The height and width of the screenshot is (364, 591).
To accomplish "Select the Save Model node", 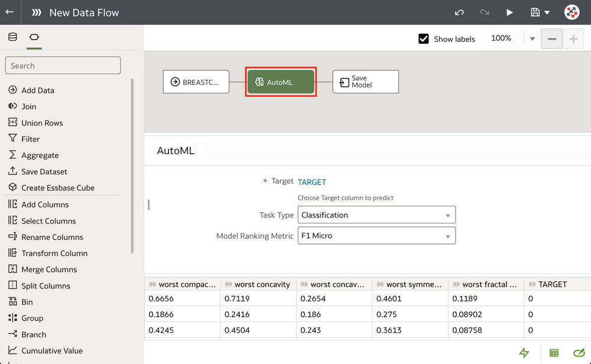I will pos(365,82).
